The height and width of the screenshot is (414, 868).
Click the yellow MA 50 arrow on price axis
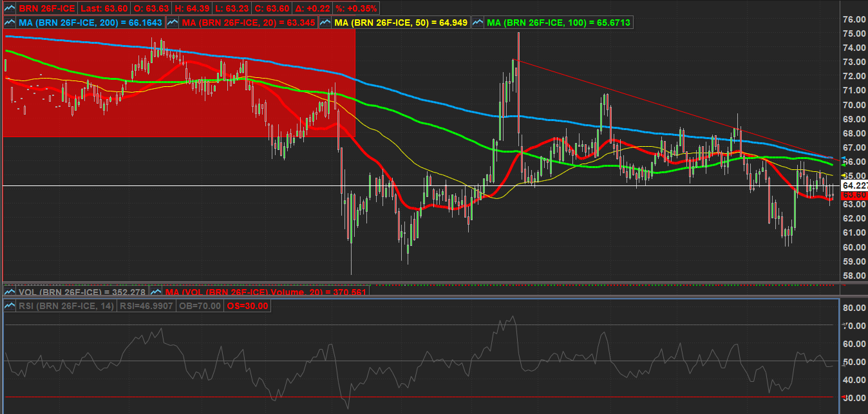[845, 175]
